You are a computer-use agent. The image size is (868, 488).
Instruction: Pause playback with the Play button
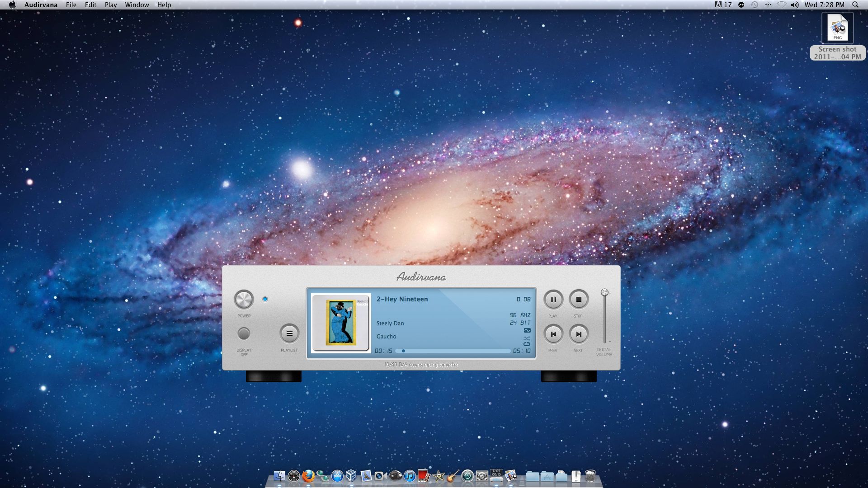pyautogui.click(x=553, y=300)
